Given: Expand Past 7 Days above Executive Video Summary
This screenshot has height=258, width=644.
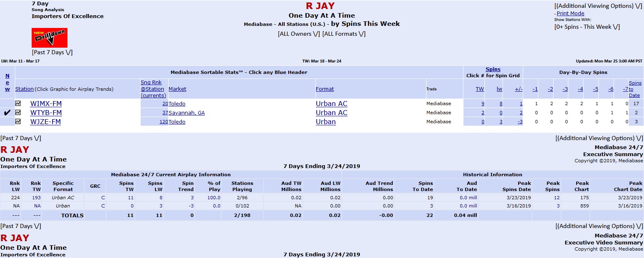Looking at the screenshot, I should [21, 226].
